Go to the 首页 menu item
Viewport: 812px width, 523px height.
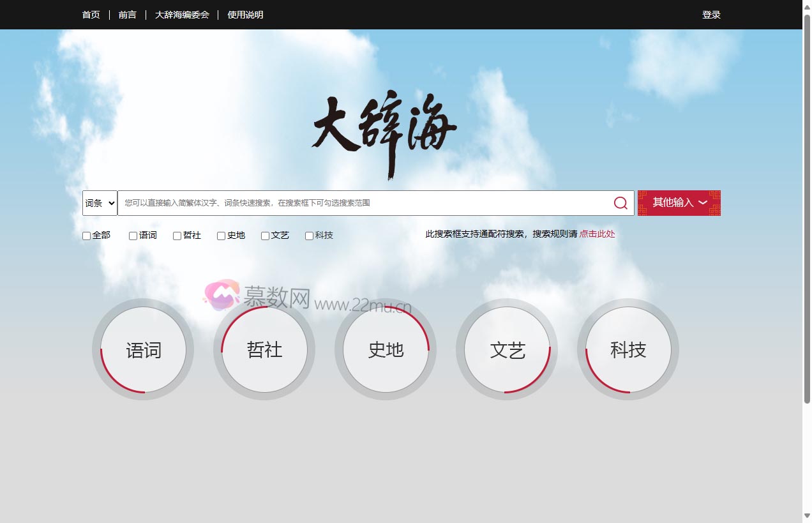coord(90,14)
